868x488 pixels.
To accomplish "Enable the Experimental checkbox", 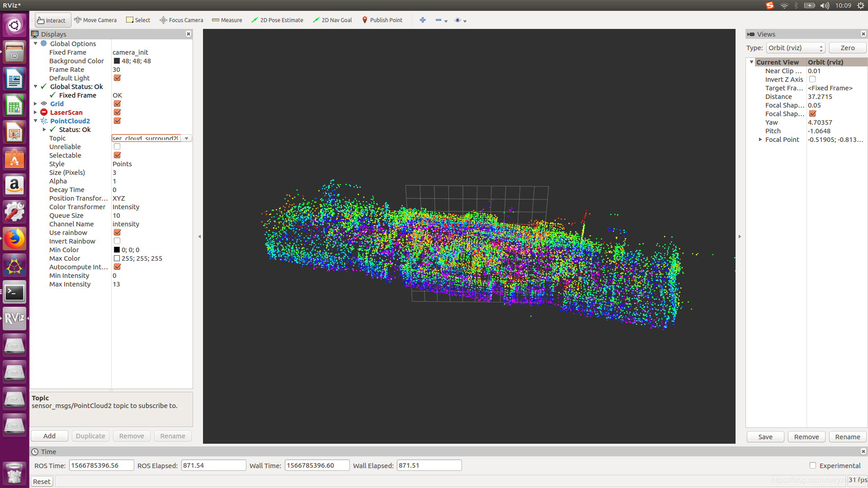I will point(813,465).
